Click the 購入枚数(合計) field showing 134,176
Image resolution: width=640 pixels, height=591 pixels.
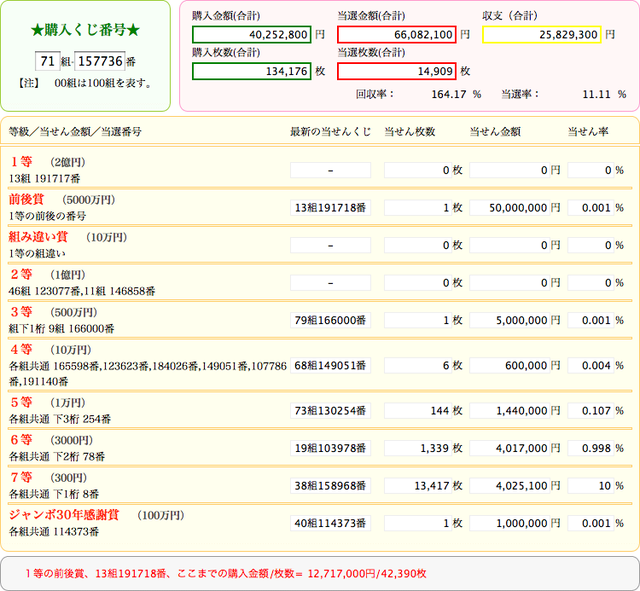[x=250, y=70]
